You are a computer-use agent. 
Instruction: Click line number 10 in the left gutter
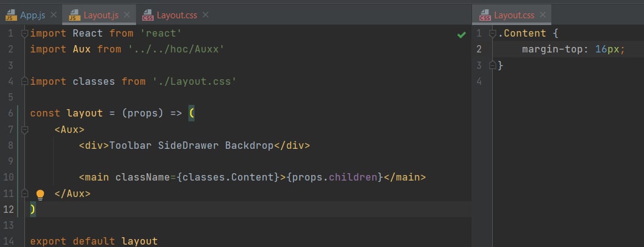tap(9, 177)
